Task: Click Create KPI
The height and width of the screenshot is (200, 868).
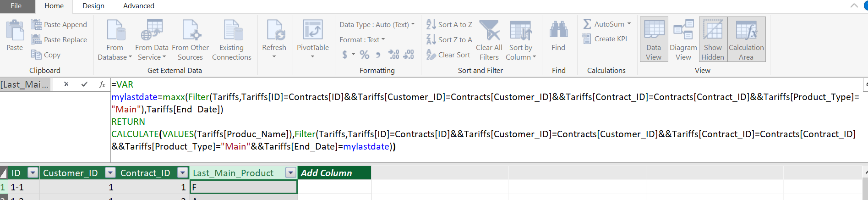Action: click(x=605, y=39)
